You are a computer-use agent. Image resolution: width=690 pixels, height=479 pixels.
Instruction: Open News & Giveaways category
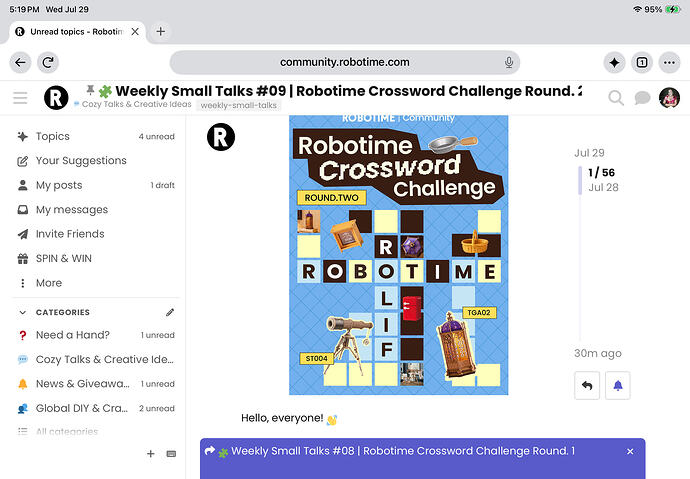[95, 384]
